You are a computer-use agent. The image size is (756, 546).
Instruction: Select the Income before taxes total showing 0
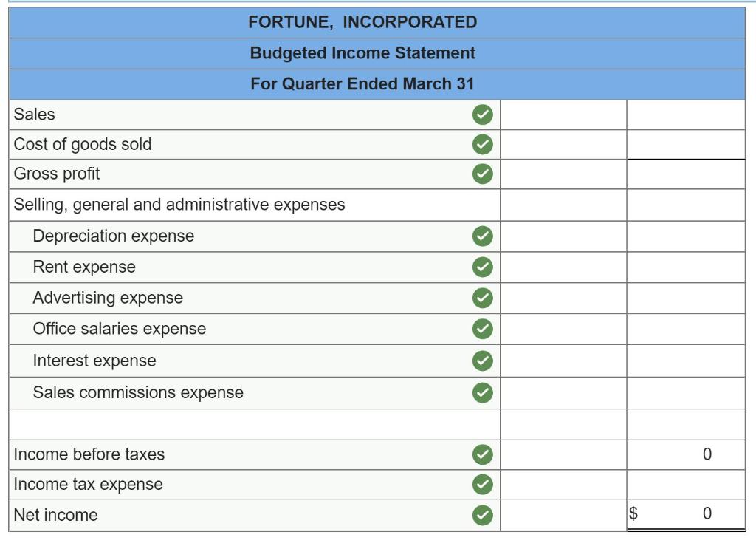pos(687,454)
